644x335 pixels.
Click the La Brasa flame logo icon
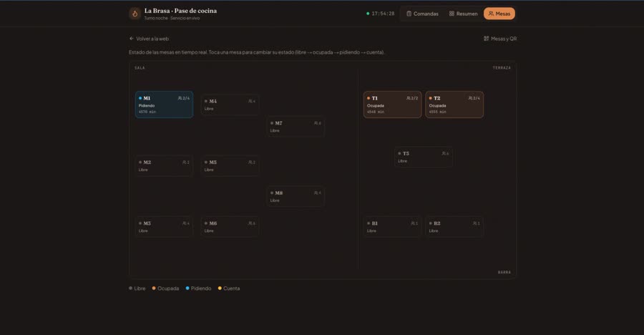click(x=135, y=14)
